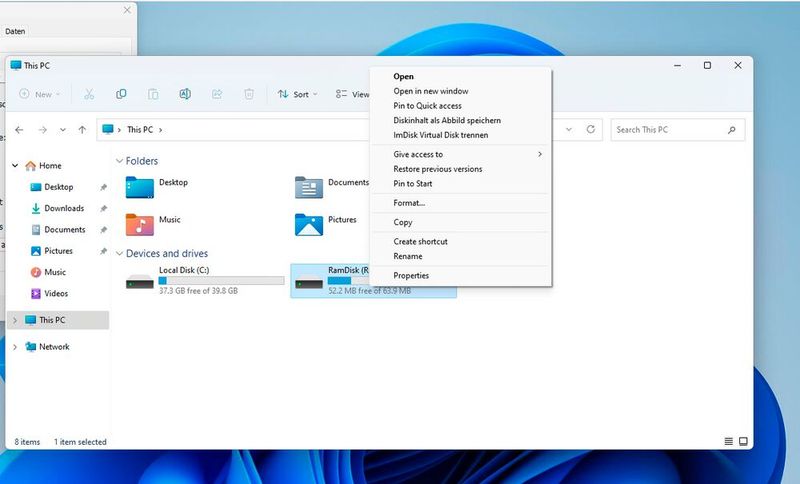
Task: Choose Open in new window
Action: (431, 91)
